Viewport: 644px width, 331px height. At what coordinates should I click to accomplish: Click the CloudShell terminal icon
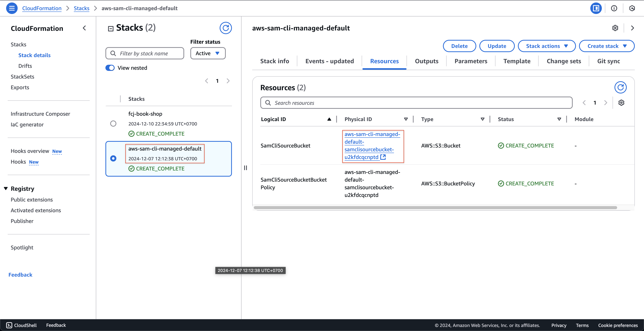point(9,325)
